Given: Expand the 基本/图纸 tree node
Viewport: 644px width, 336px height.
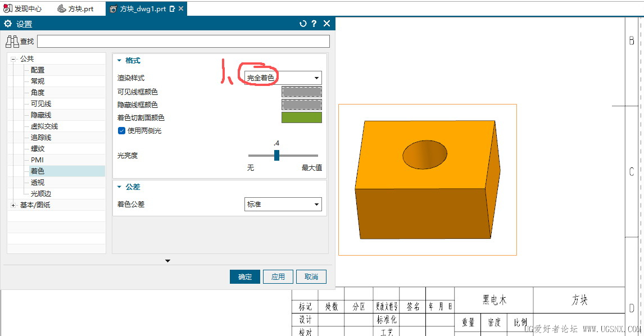Looking at the screenshot, I should (13, 205).
